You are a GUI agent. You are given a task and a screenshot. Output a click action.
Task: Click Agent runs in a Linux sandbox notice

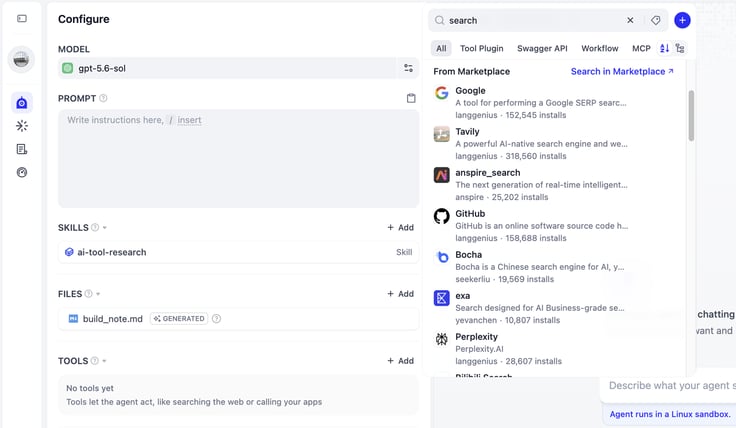[670, 414]
